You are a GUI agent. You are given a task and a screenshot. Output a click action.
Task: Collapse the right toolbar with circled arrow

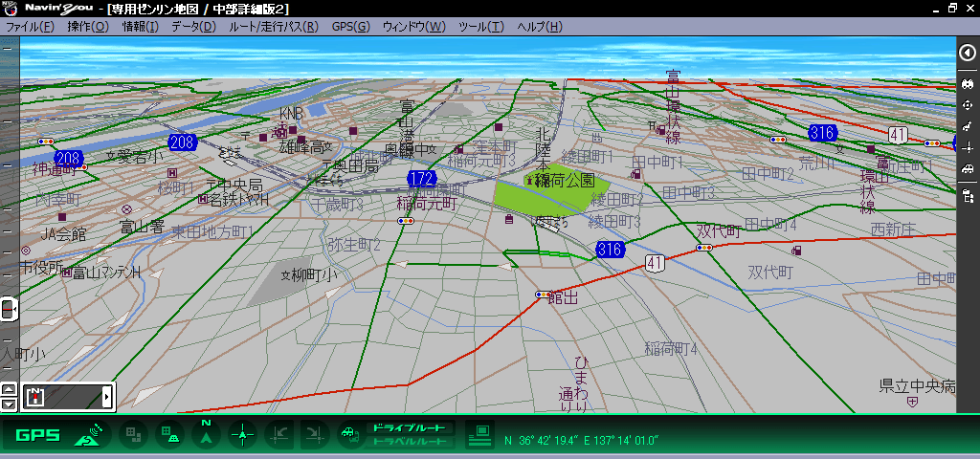(968, 54)
